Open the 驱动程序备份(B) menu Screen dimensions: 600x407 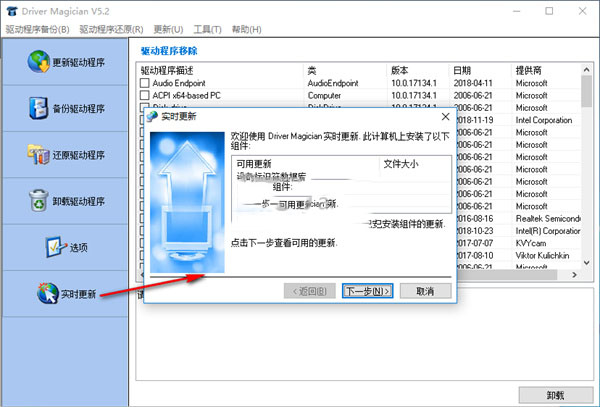(x=38, y=29)
